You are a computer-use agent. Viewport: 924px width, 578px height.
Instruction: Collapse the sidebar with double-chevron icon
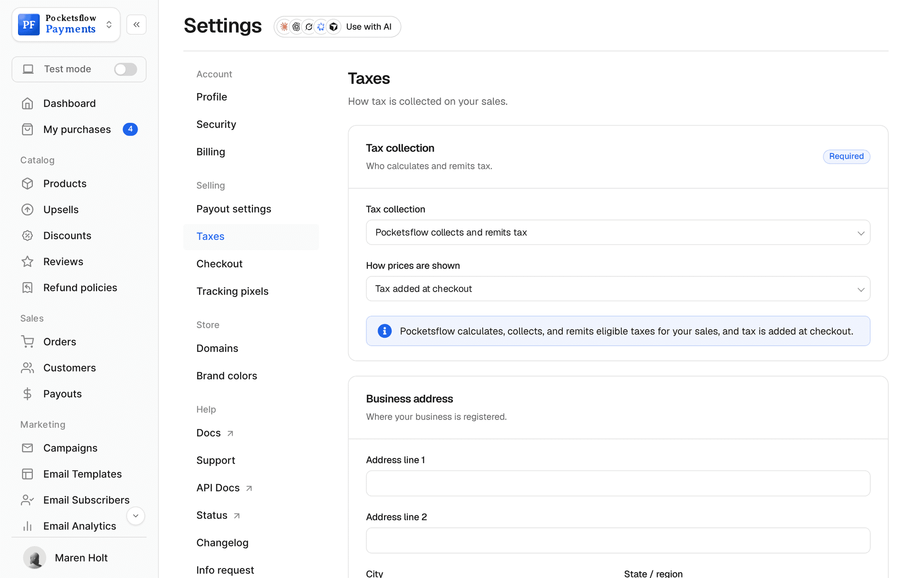[x=136, y=24]
